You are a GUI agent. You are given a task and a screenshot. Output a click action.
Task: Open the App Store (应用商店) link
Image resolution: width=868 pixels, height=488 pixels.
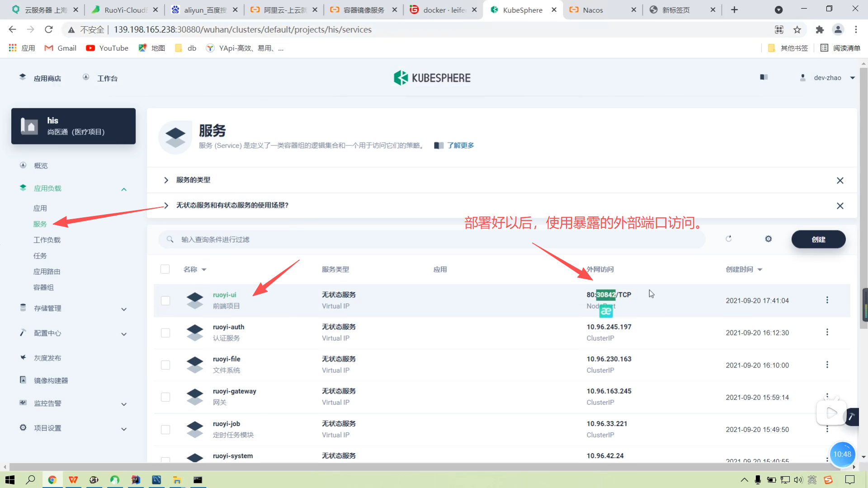pyautogui.click(x=40, y=78)
